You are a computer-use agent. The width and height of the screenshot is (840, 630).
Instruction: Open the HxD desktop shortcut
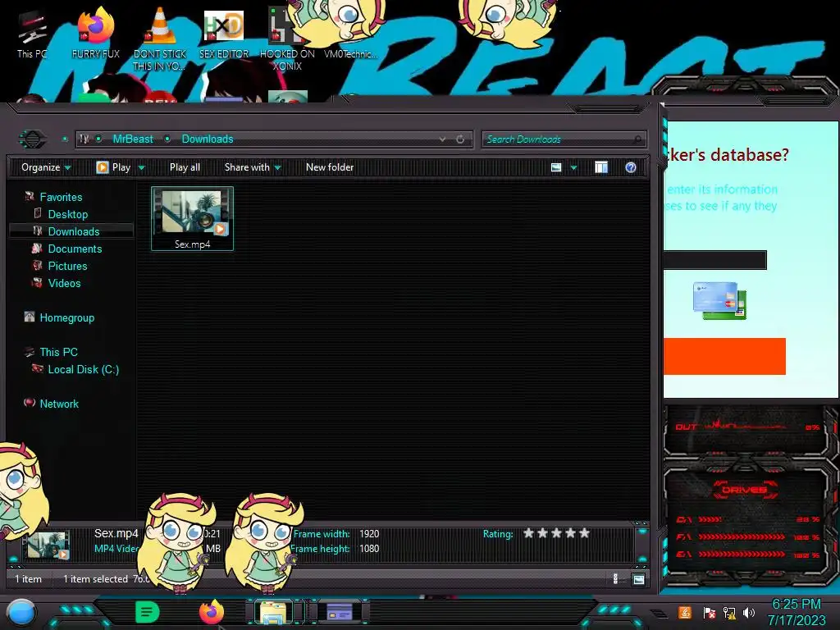point(224,33)
